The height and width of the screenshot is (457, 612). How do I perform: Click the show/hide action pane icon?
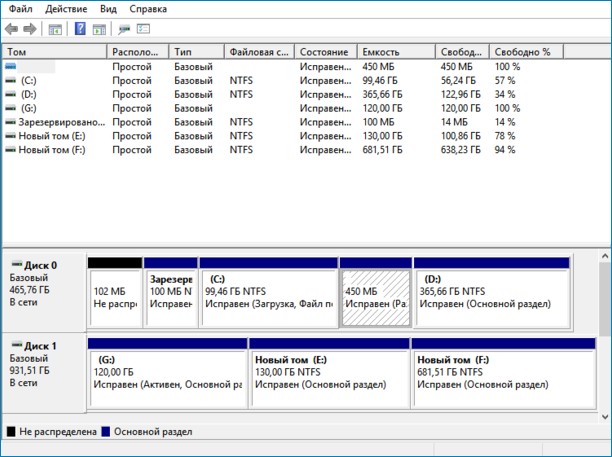[x=99, y=29]
